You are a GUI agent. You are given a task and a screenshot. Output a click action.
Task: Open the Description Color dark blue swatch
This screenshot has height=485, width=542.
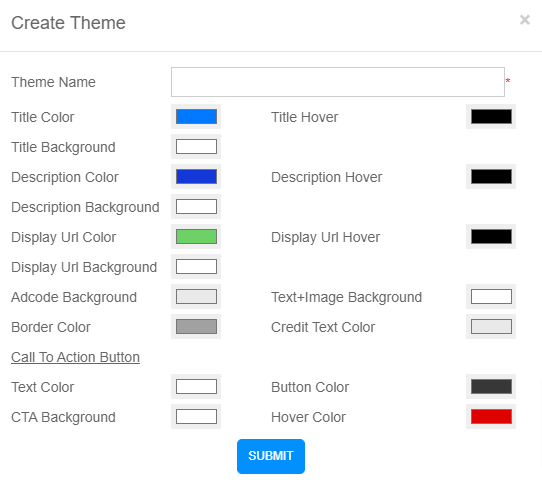coord(196,177)
